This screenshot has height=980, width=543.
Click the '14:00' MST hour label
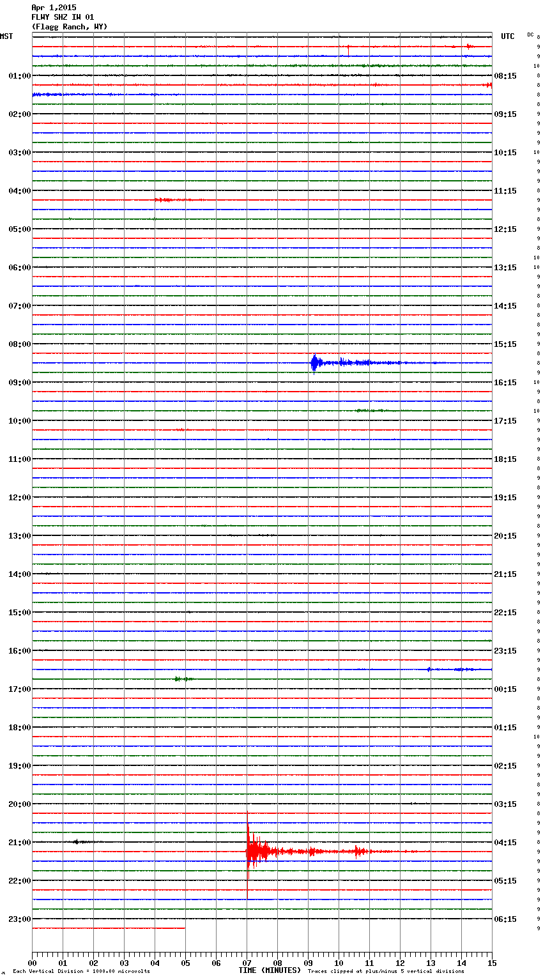click(20, 574)
